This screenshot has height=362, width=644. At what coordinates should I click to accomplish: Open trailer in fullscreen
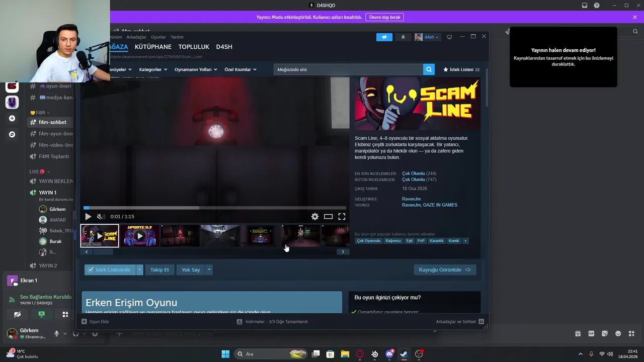tap(342, 217)
